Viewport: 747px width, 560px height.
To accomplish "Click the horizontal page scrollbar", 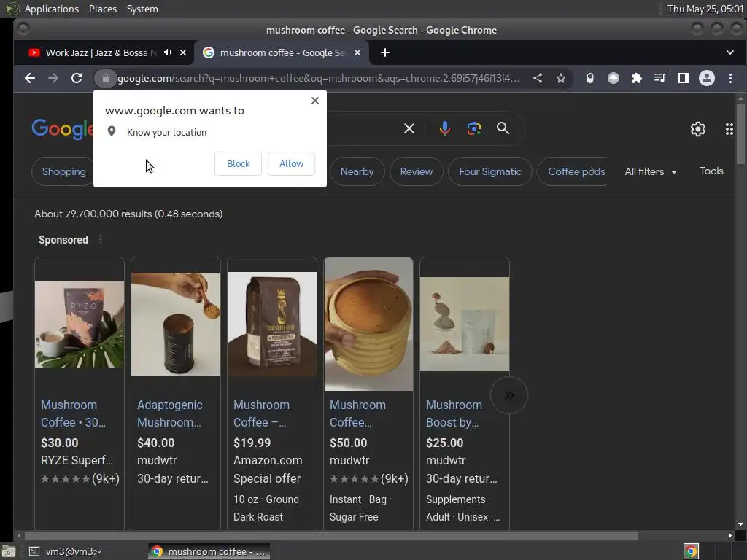I will [331, 536].
